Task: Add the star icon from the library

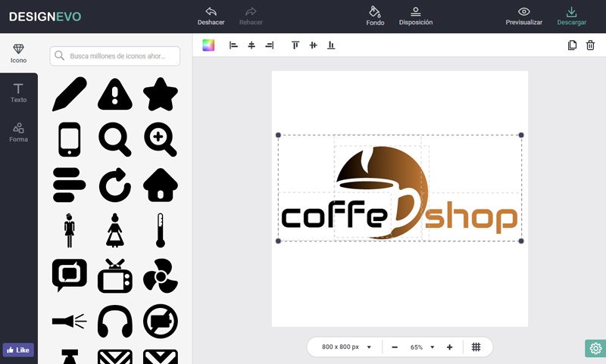Action: point(160,95)
